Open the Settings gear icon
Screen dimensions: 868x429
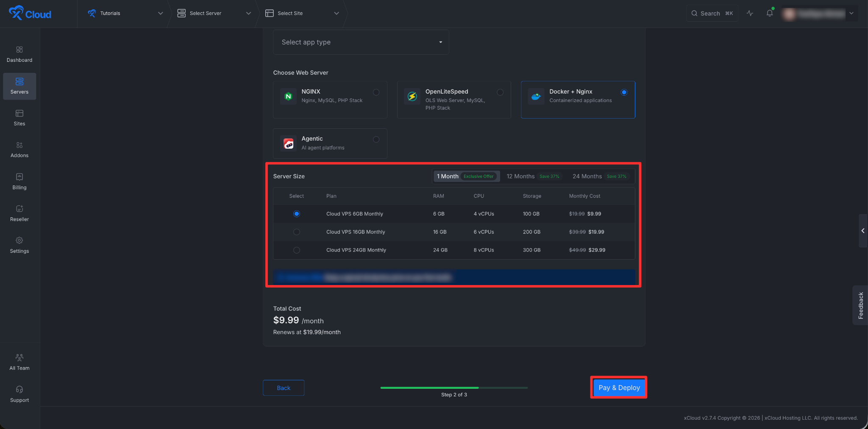19,240
